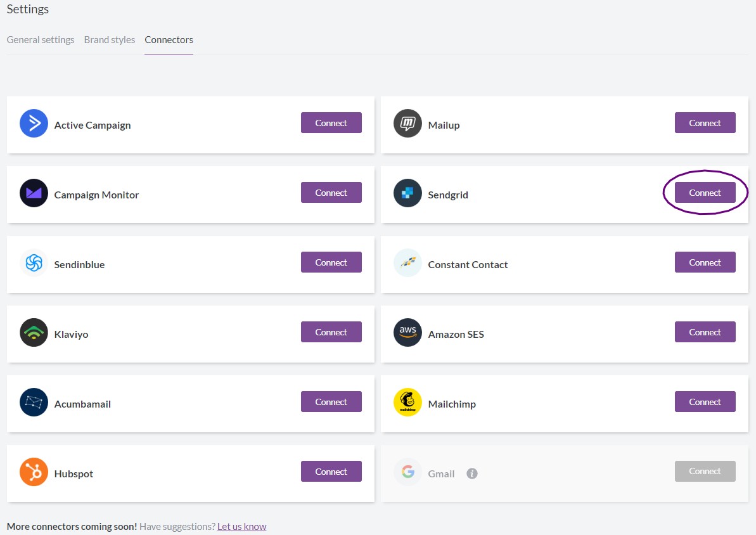This screenshot has width=756, height=535.
Task: Connect Constant Contact
Action: pyautogui.click(x=705, y=262)
